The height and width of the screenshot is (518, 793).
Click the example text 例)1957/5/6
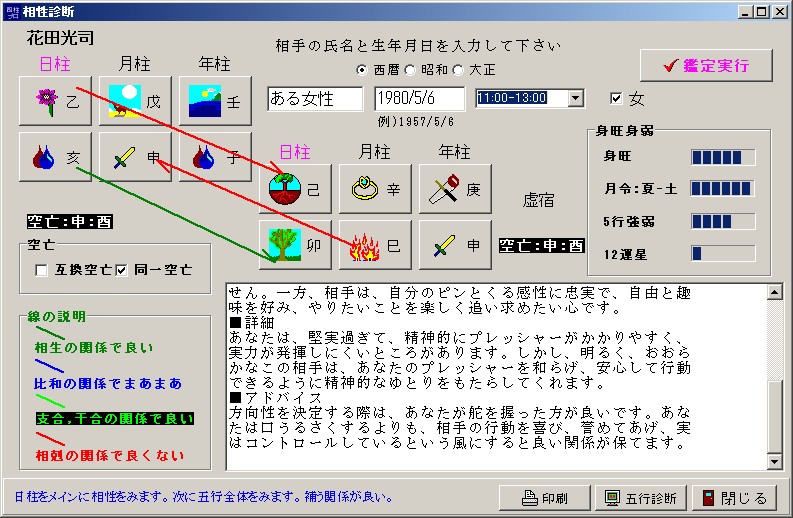pos(416,121)
